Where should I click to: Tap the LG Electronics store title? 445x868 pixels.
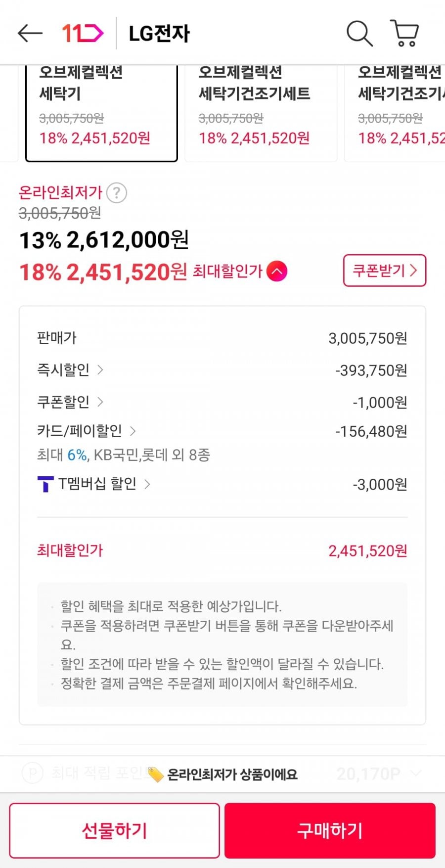pyautogui.click(x=159, y=34)
